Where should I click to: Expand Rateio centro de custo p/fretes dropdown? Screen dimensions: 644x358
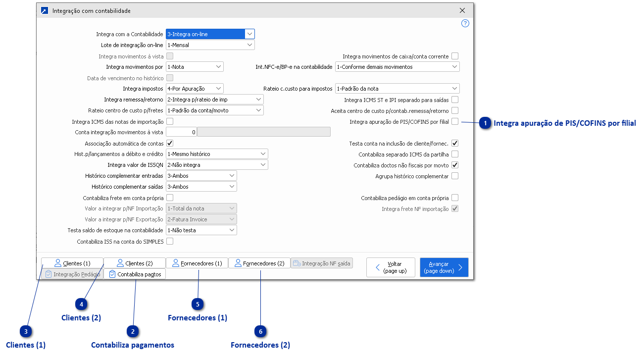pos(215,110)
